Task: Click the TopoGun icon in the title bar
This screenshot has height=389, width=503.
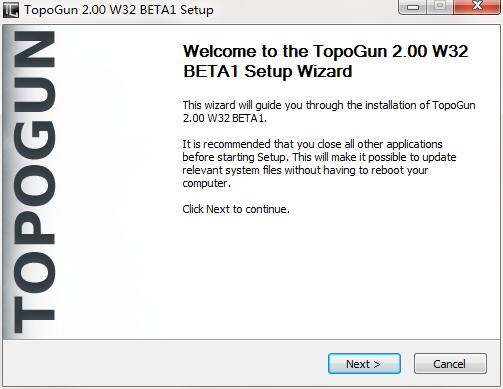Action: pyautogui.click(x=11, y=10)
